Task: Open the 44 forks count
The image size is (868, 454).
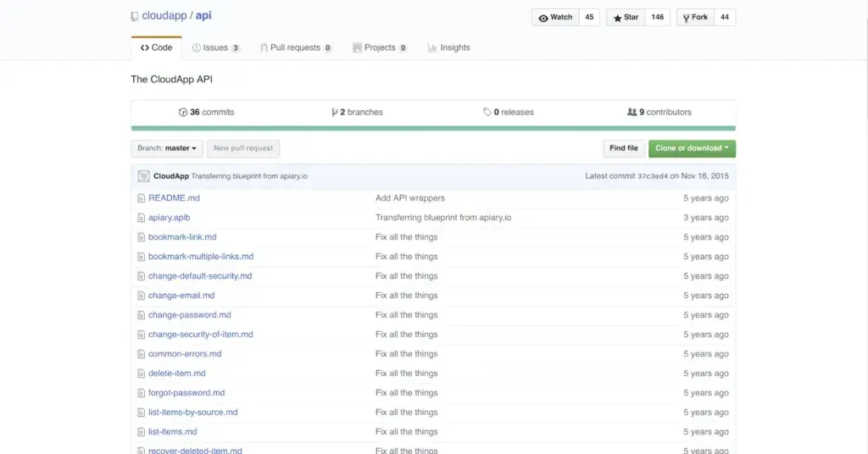Action: point(725,17)
